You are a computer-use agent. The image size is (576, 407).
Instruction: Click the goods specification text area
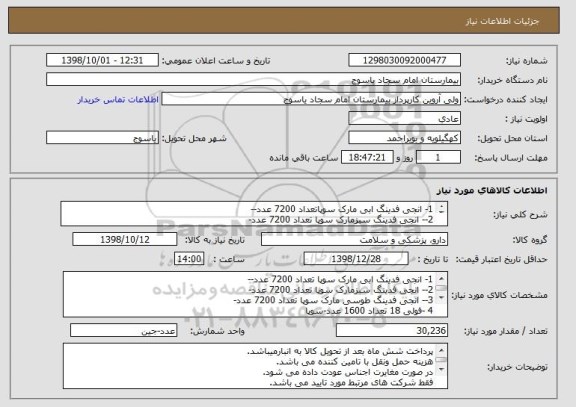[255, 295]
